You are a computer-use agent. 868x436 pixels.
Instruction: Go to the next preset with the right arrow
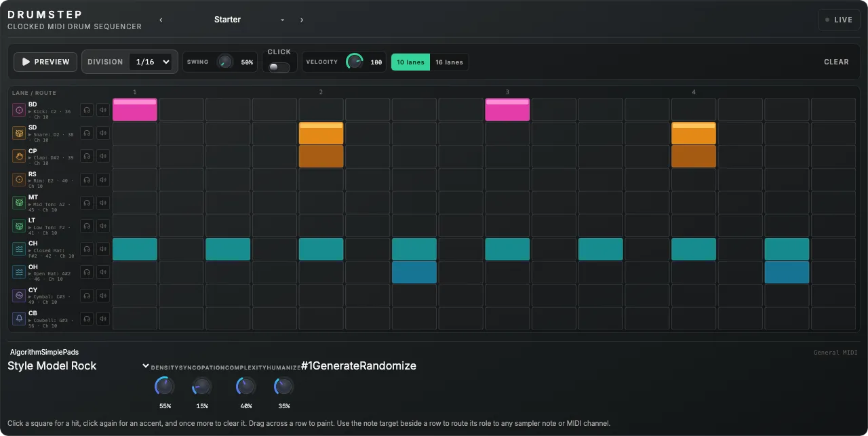(302, 20)
